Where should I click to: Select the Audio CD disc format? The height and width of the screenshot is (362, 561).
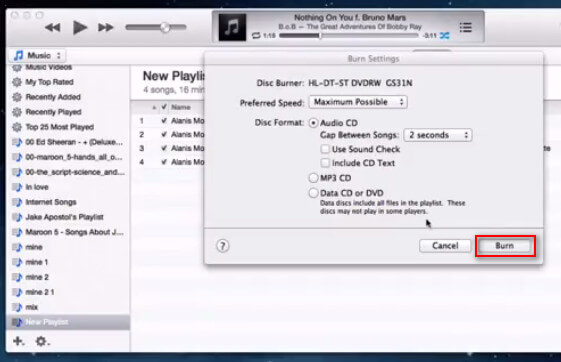313,123
